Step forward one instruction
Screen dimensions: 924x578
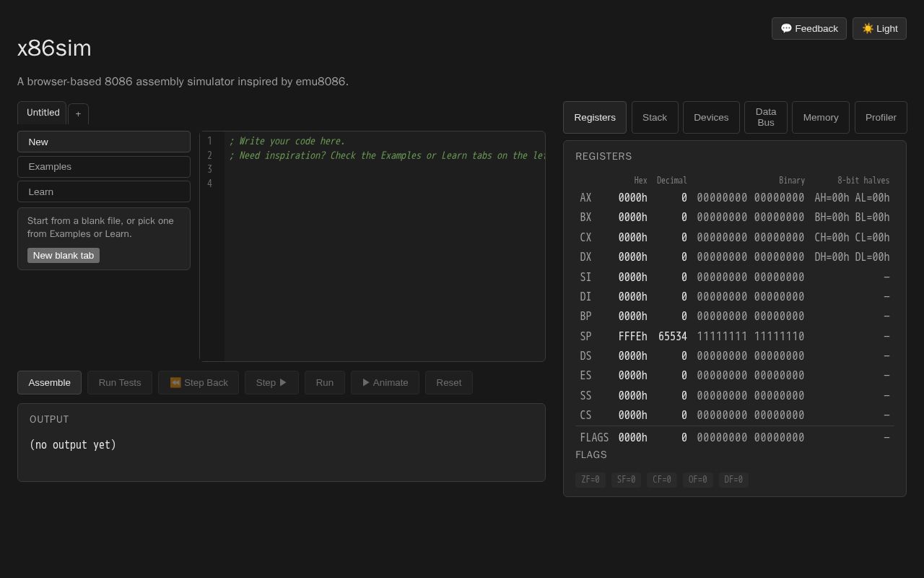pyautogui.click(x=271, y=383)
